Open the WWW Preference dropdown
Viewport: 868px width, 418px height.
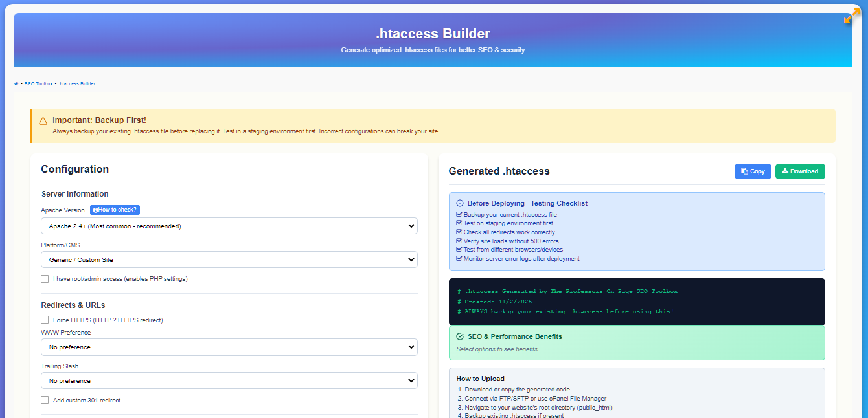click(x=230, y=347)
